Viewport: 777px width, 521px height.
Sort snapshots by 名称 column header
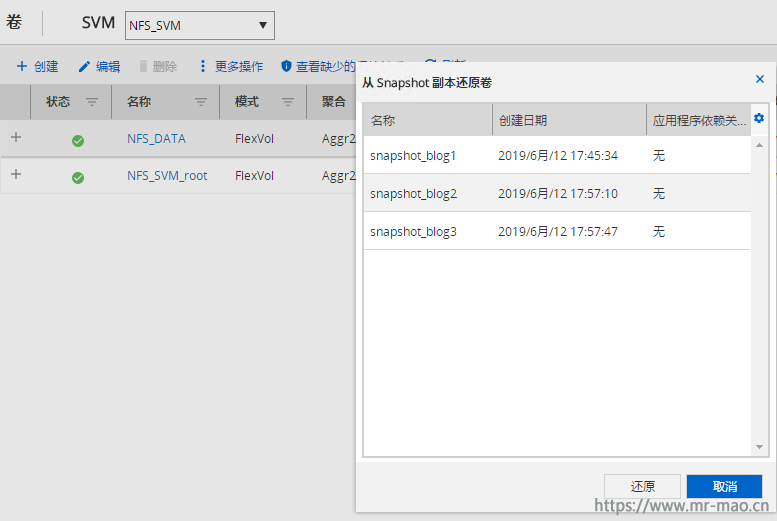[428, 120]
